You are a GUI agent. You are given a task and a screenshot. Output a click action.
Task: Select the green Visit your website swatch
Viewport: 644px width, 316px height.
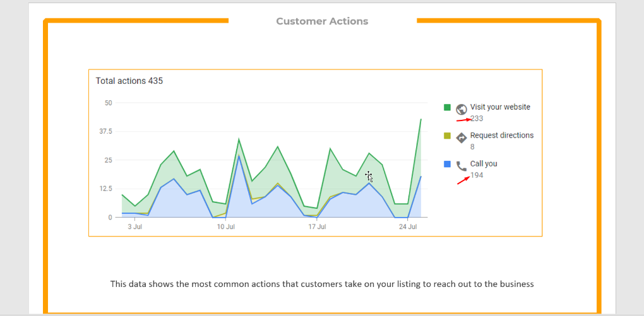[x=447, y=107]
